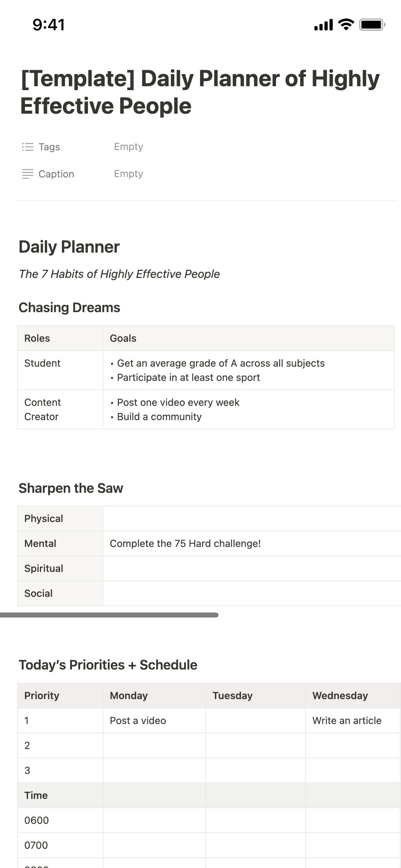Click the 'Post a video' cell
The height and width of the screenshot is (868, 401).
[138, 720]
